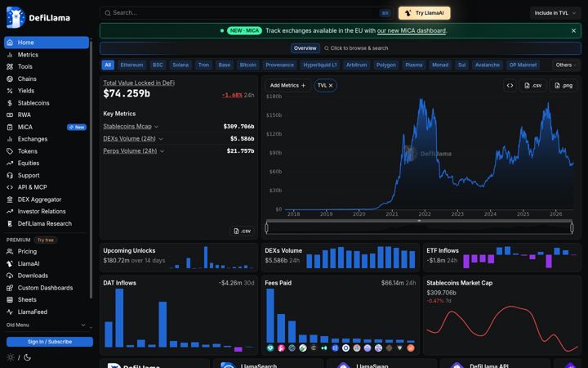Remove the TVL metric chip
The height and width of the screenshot is (368, 588).
click(x=331, y=86)
